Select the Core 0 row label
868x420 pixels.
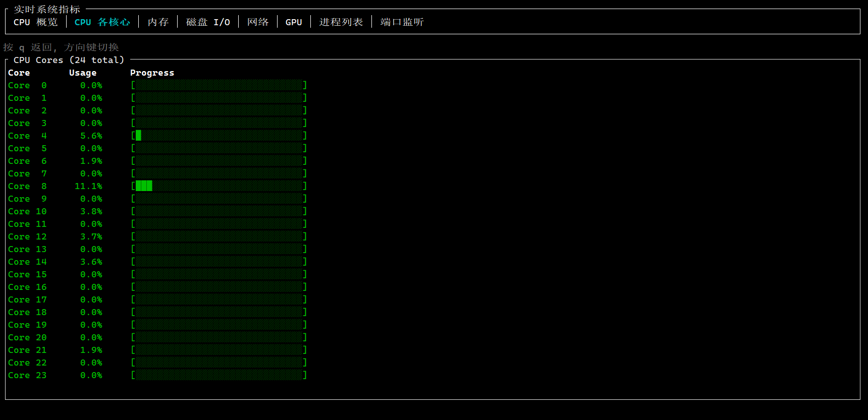[x=27, y=86]
